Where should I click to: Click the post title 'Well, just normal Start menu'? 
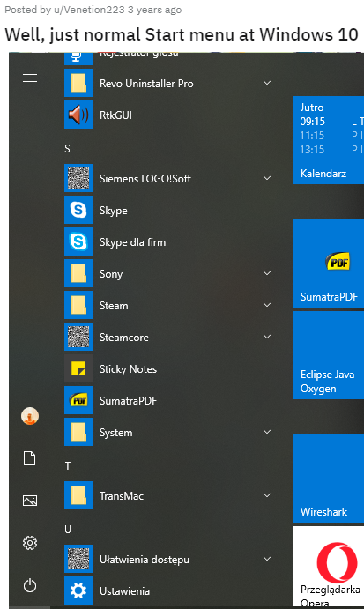click(x=182, y=34)
